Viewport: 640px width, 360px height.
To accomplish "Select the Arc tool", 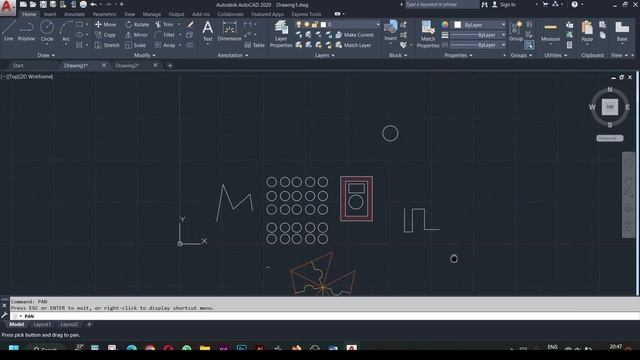I will click(66, 31).
